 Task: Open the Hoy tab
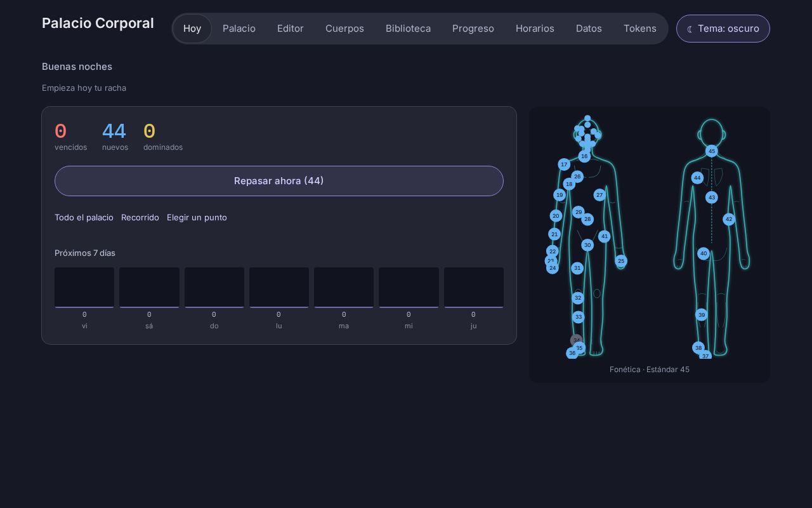click(192, 29)
